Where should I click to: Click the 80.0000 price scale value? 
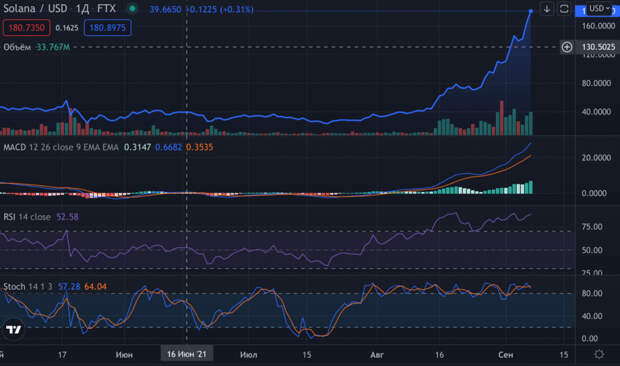click(x=596, y=83)
